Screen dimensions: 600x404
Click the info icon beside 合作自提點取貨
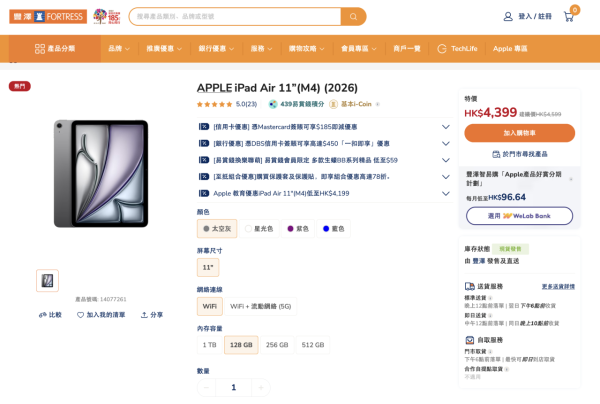[x=507, y=369]
